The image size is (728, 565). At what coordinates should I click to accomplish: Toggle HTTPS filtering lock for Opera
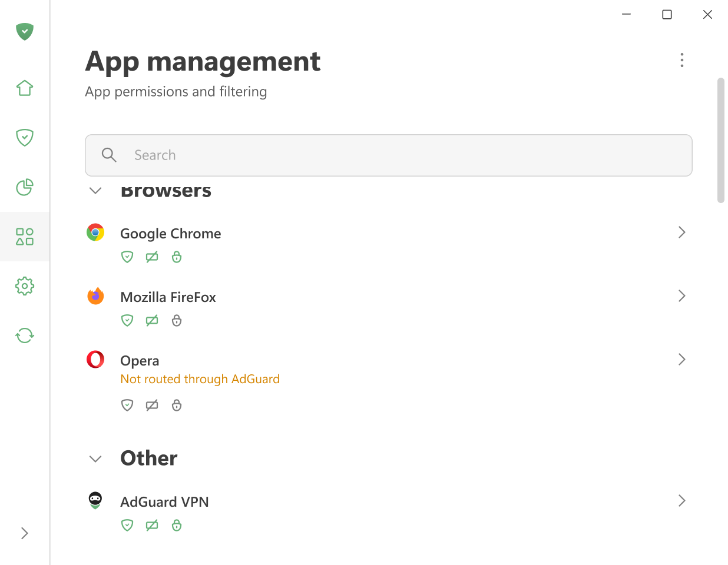177,405
